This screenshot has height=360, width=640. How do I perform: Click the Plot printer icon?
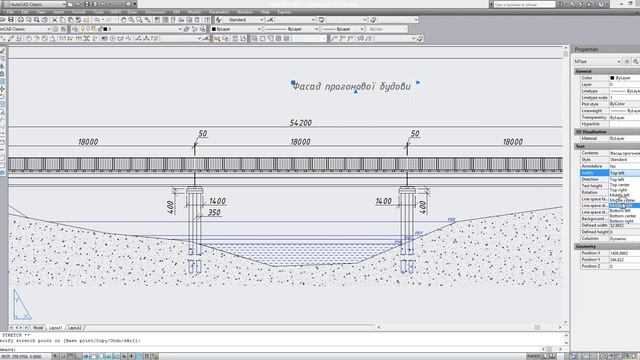21,20
